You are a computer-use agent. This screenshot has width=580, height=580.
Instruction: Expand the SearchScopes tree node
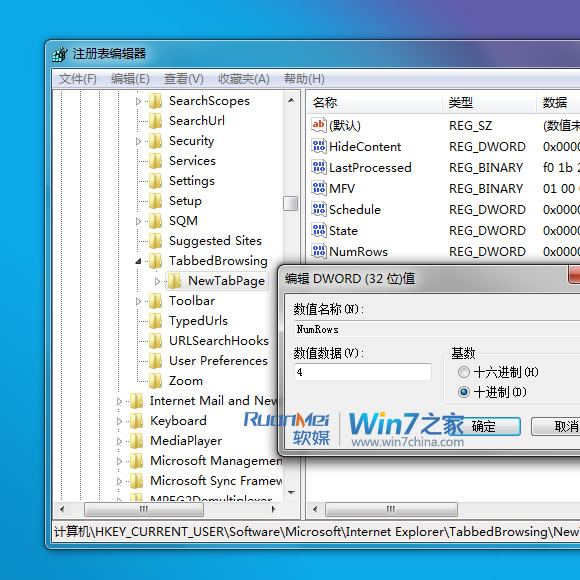tap(138, 101)
